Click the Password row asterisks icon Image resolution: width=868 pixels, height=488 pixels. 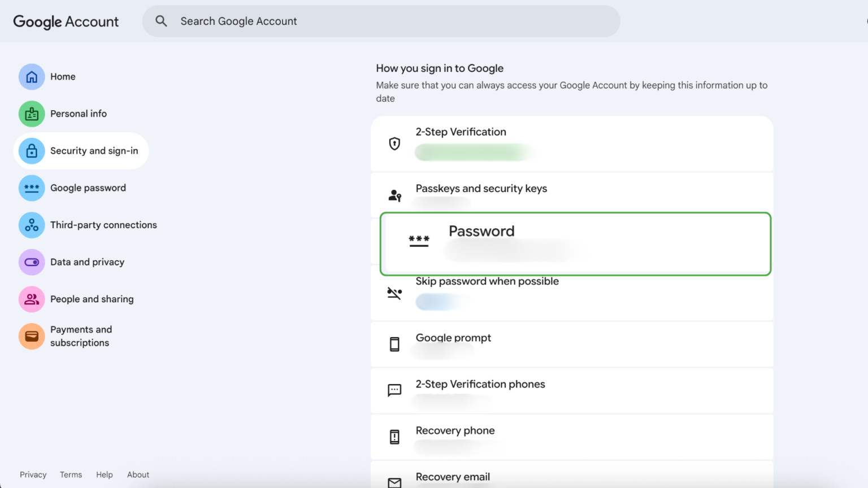click(x=419, y=241)
